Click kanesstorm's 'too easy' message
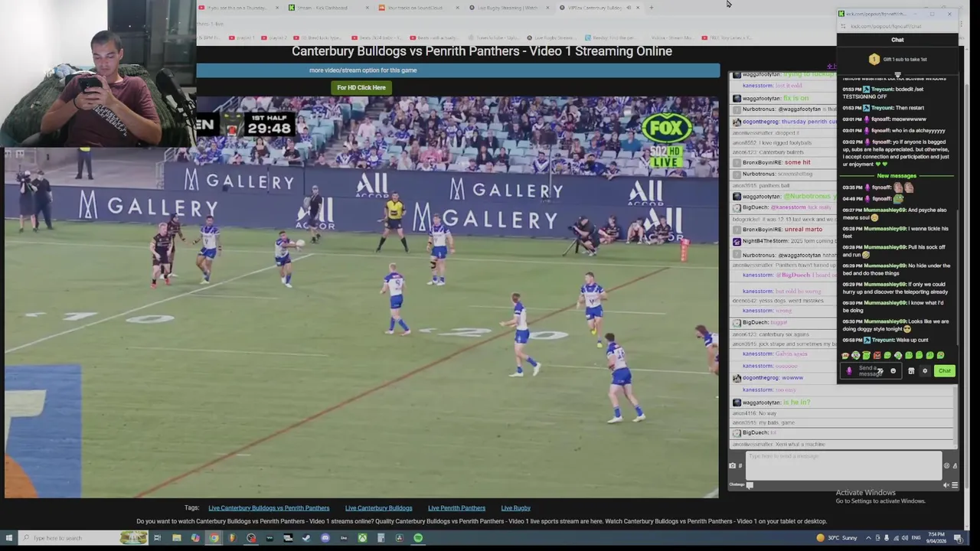This screenshot has height=551, width=980. click(769, 390)
